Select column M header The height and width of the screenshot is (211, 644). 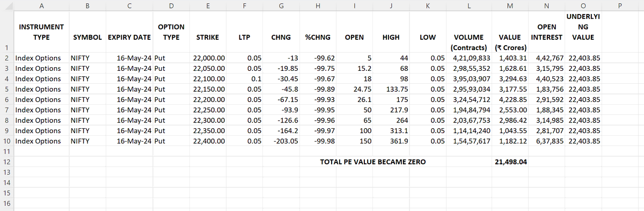[509, 6]
